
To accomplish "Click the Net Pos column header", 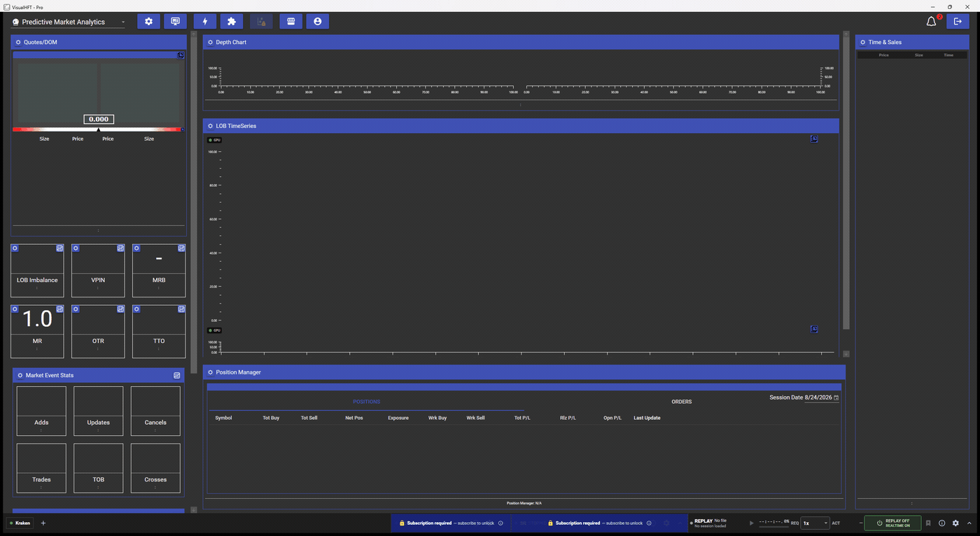I will 354,418.
